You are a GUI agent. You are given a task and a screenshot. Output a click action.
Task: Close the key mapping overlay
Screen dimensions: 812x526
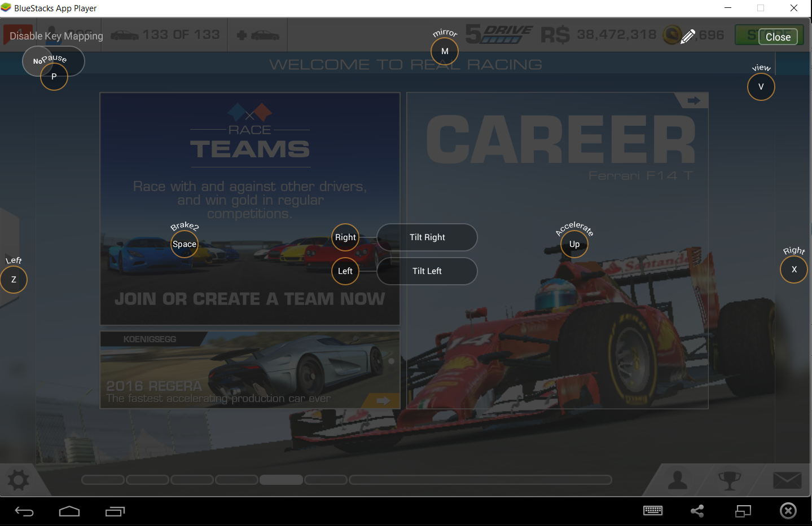click(x=778, y=37)
